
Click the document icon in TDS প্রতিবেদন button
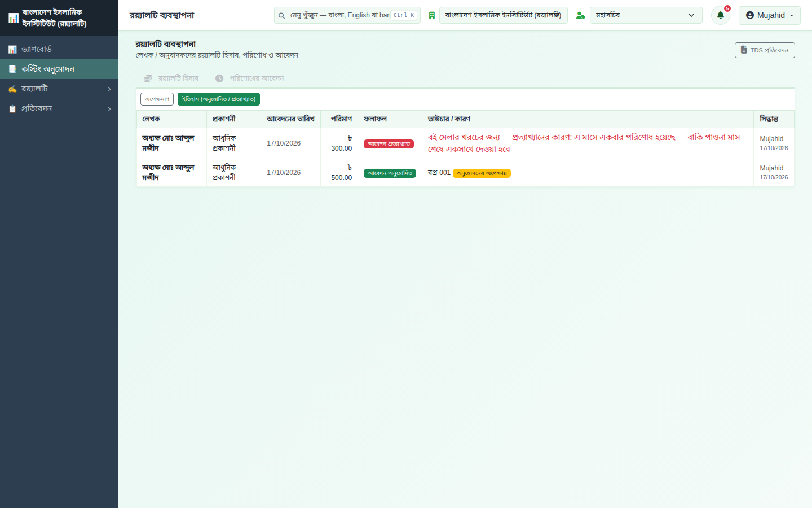pos(744,50)
